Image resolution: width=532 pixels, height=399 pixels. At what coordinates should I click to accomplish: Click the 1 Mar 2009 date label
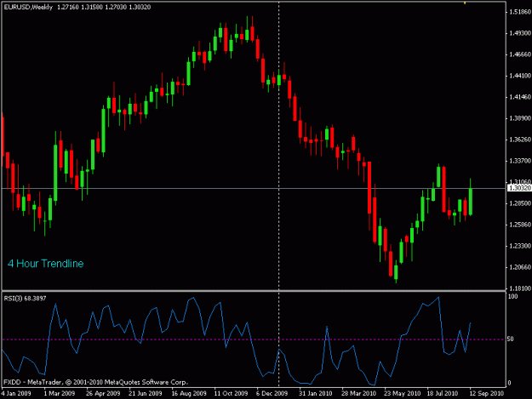click(x=60, y=394)
